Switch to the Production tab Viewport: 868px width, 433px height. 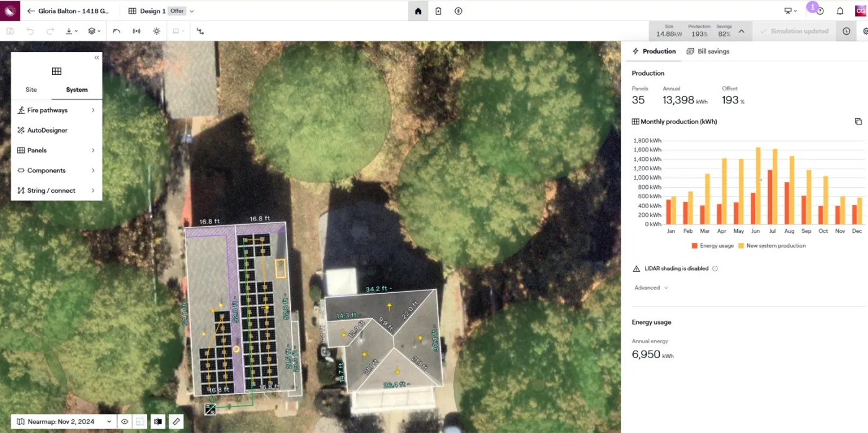[x=654, y=51]
